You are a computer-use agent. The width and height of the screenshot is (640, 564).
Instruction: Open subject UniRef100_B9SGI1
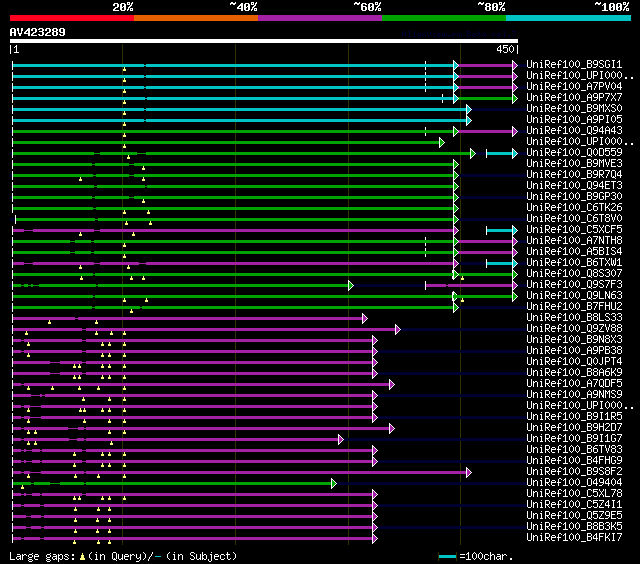point(574,64)
